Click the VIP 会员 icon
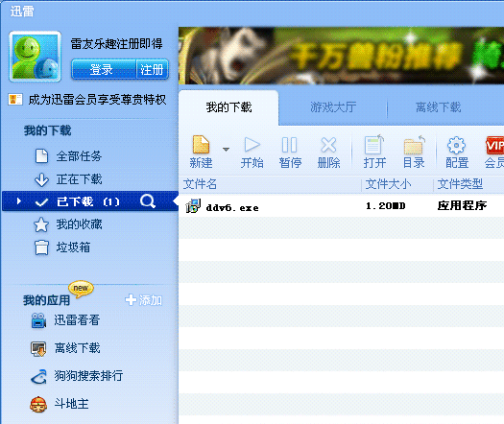This screenshot has width=504, height=424. [495, 146]
